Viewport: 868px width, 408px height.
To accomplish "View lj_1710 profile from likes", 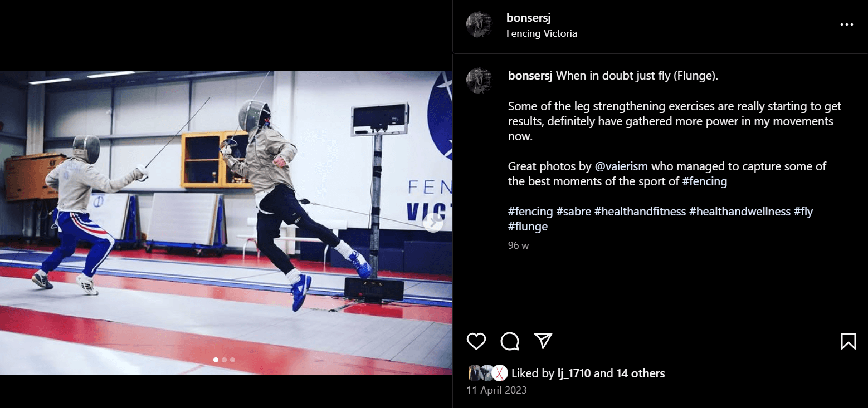I will click(574, 373).
